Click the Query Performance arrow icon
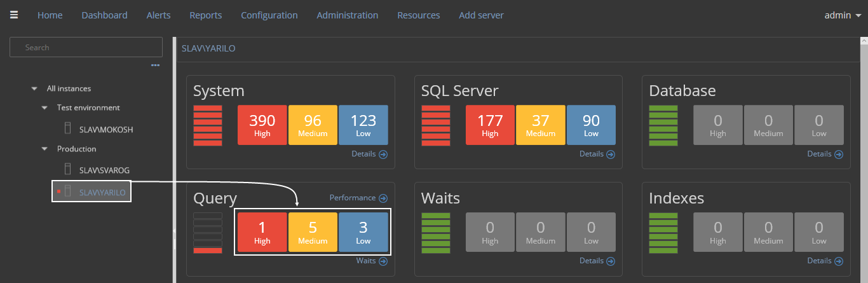This screenshot has height=283, width=868. point(383,198)
